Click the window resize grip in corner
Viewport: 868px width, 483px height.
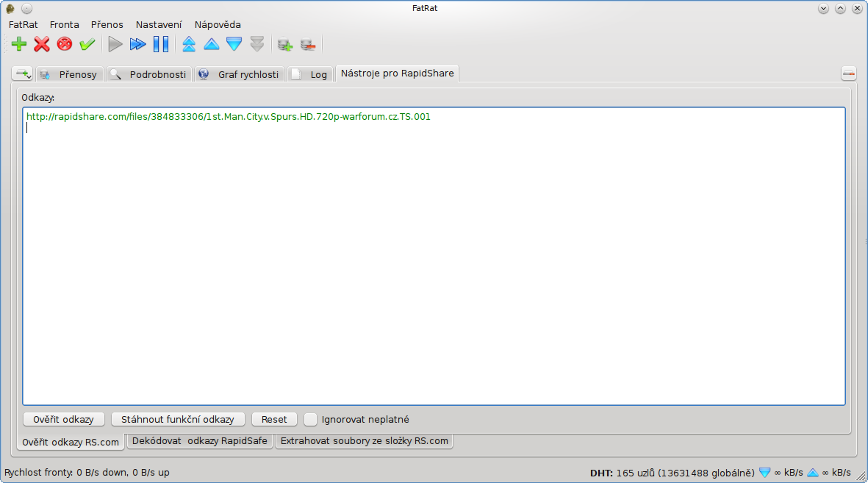861,476
